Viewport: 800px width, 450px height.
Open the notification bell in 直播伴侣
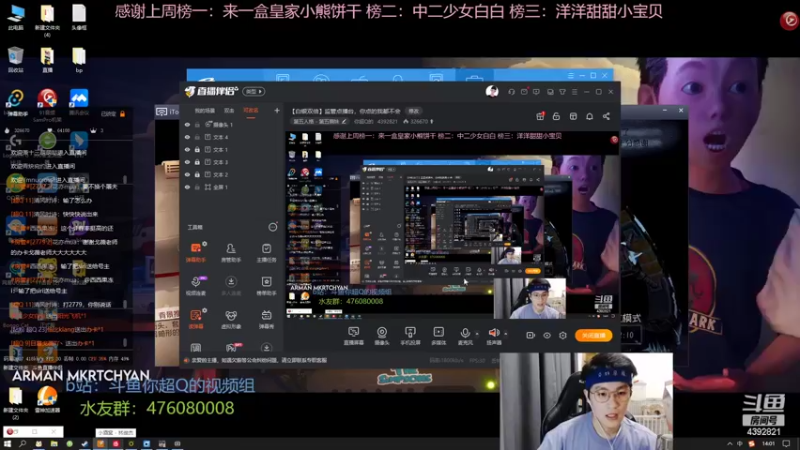[x=589, y=116]
